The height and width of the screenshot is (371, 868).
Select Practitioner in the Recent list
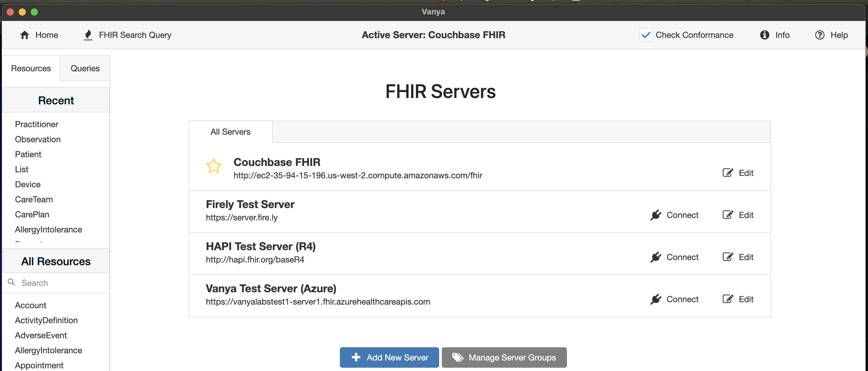[x=36, y=124]
